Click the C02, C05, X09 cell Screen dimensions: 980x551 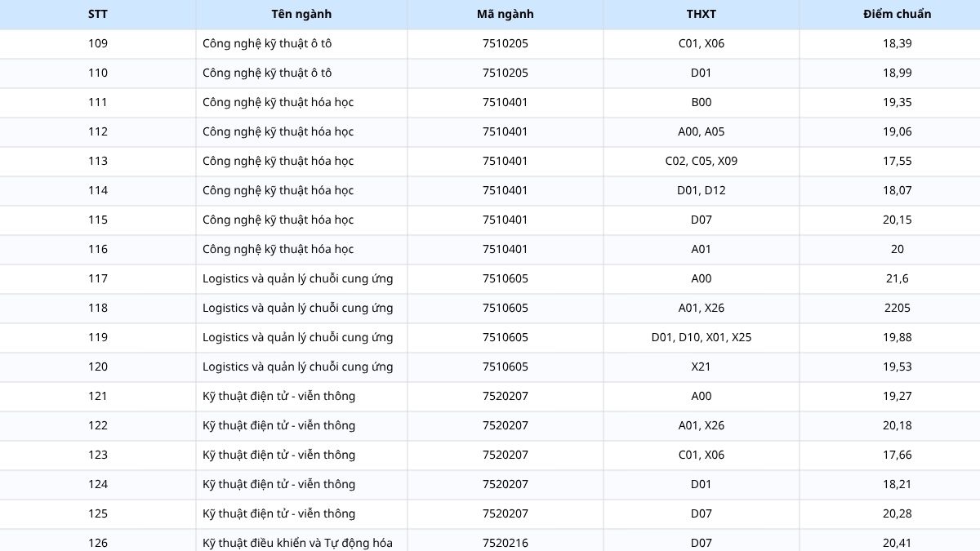point(702,161)
